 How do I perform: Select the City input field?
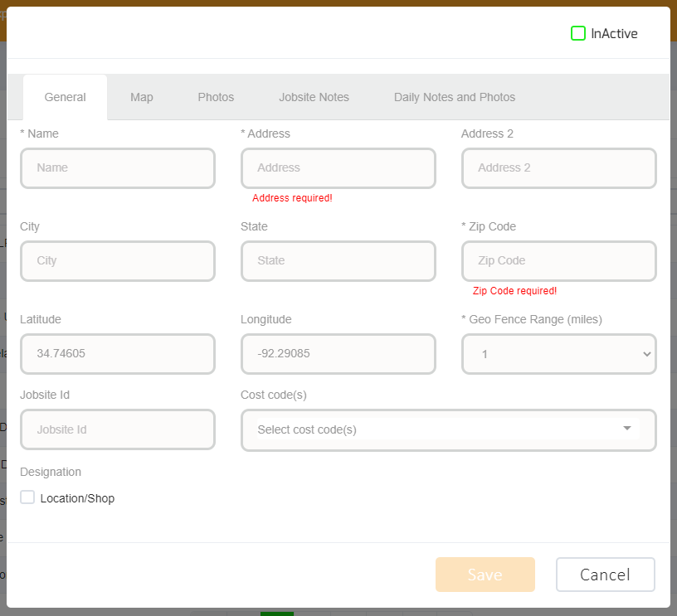[x=117, y=260]
